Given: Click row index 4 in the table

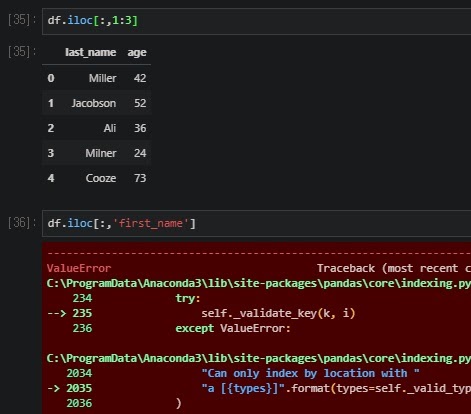Looking at the screenshot, I should [51, 178].
